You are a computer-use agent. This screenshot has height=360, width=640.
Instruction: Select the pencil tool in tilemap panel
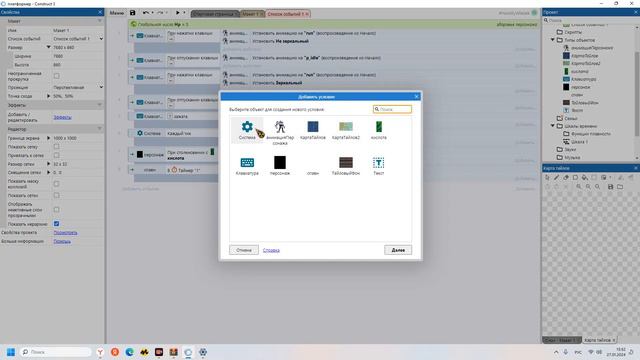tap(556, 178)
